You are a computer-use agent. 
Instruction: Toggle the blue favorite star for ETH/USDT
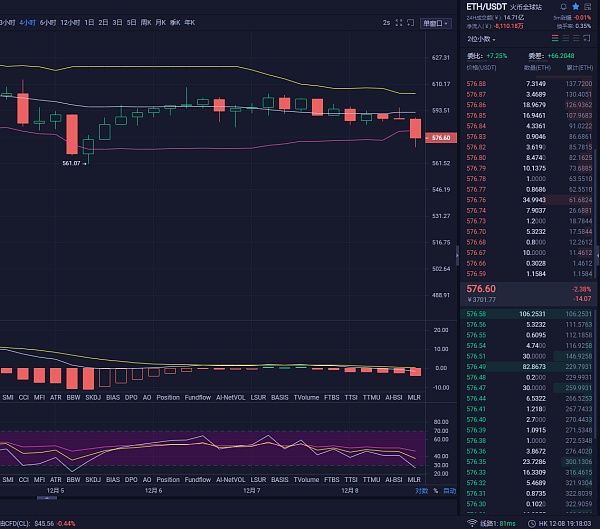click(576, 7)
